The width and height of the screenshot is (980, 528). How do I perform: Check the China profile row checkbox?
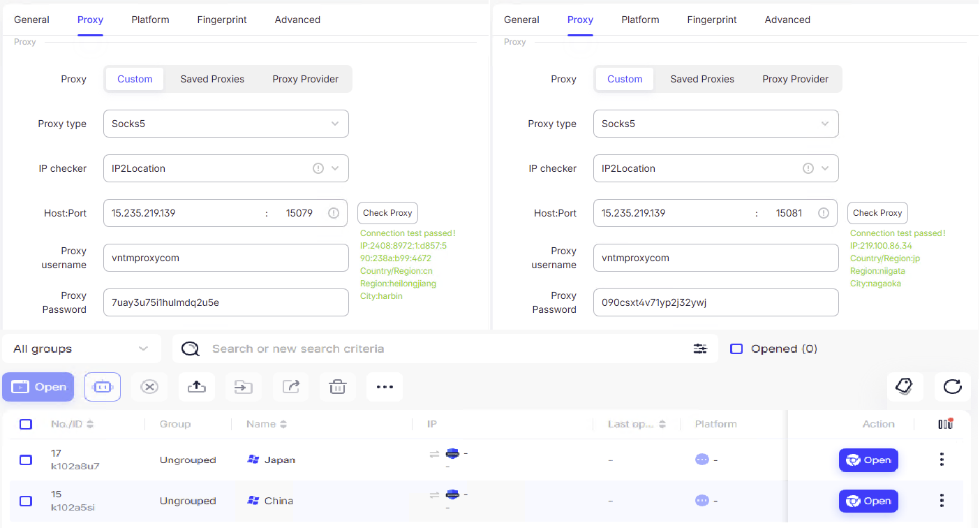(26, 501)
